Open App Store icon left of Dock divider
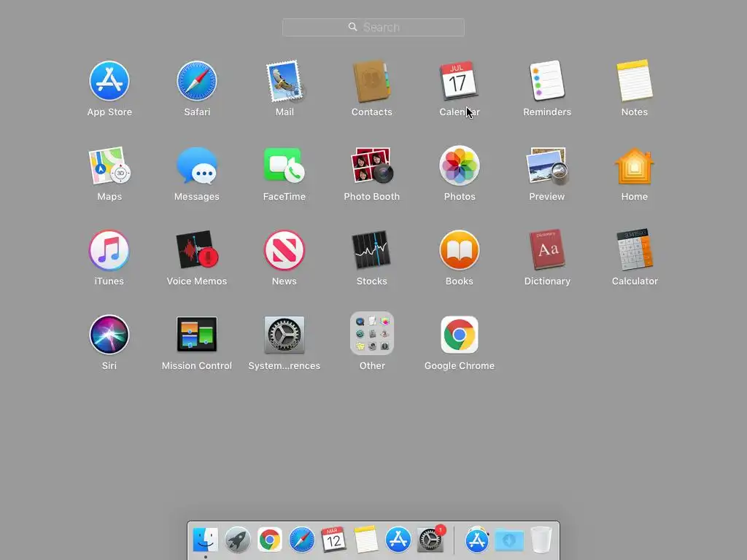This screenshot has height=560, width=747. (x=398, y=540)
